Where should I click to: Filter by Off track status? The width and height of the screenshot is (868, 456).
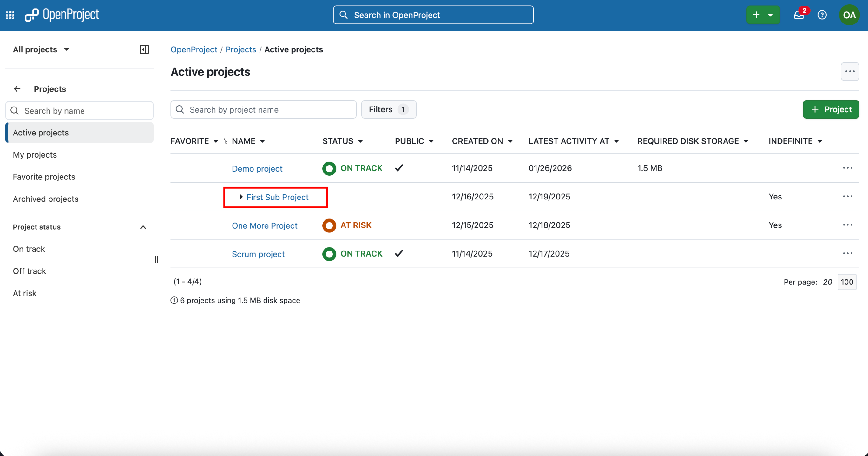click(80, 271)
